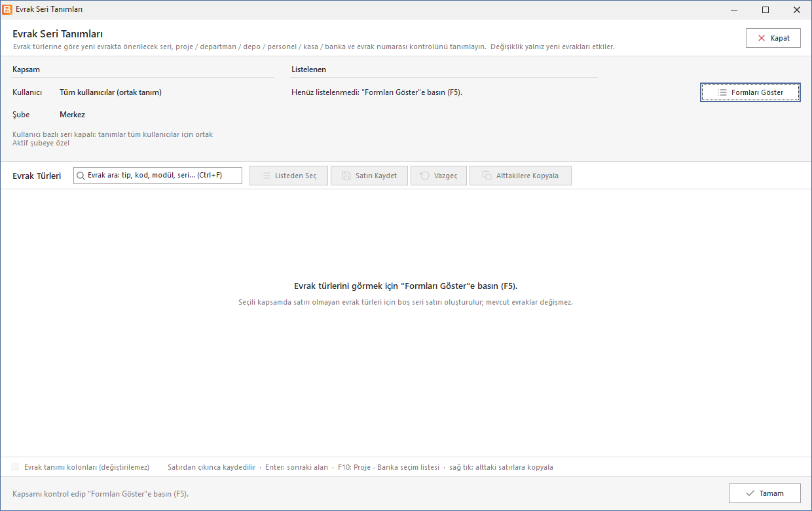Minimize the Evrak Seri Tanımları window
Image resolution: width=812 pixels, height=511 pixels.
[x=734, y=10]
